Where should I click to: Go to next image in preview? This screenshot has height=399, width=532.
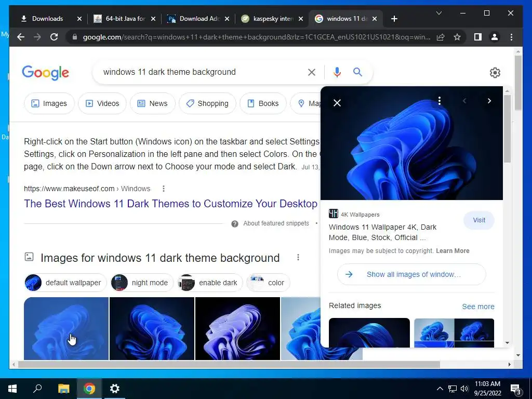[x=489, y=101]
